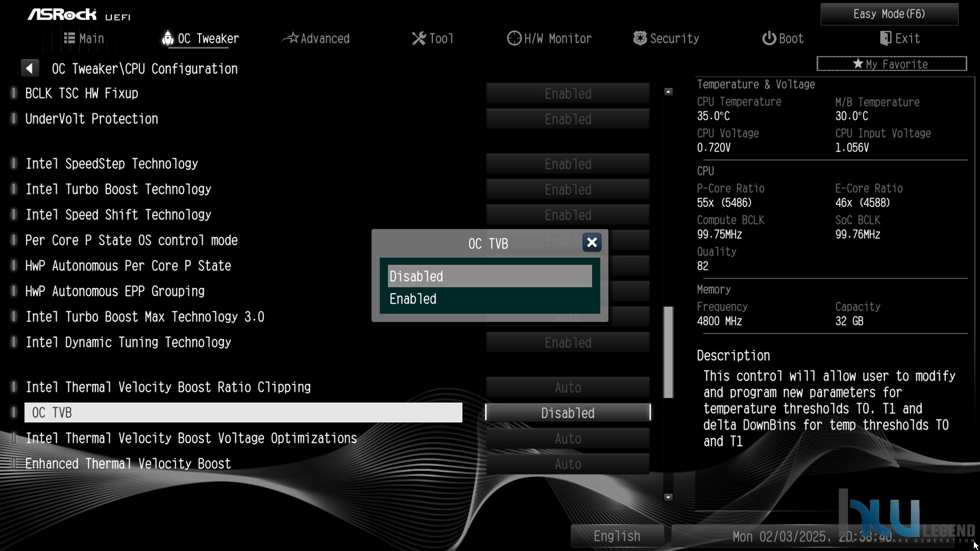Select the Intel SpeedStep Technology row
The height and width of the screenshot is (551, 980).
tap(112, 164)
